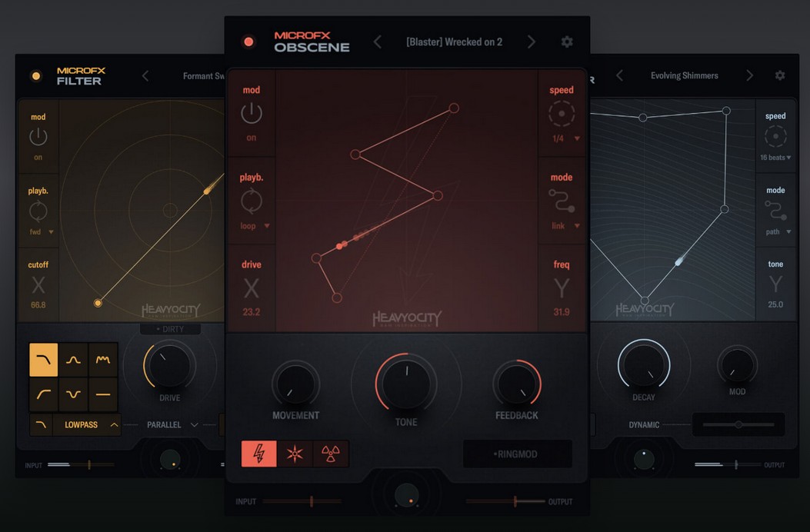Go to previous preset in Filter
This screenshot has height=532, width=810.
click(145, 76)
